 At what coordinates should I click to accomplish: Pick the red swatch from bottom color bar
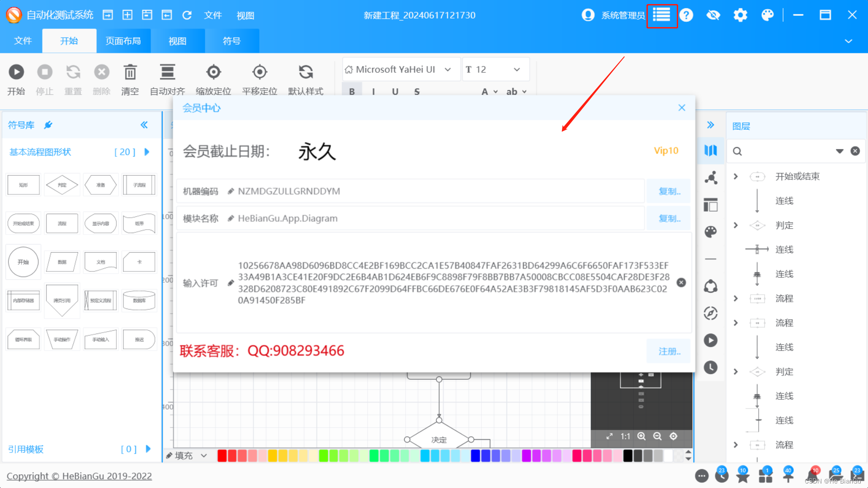(222, 455)
